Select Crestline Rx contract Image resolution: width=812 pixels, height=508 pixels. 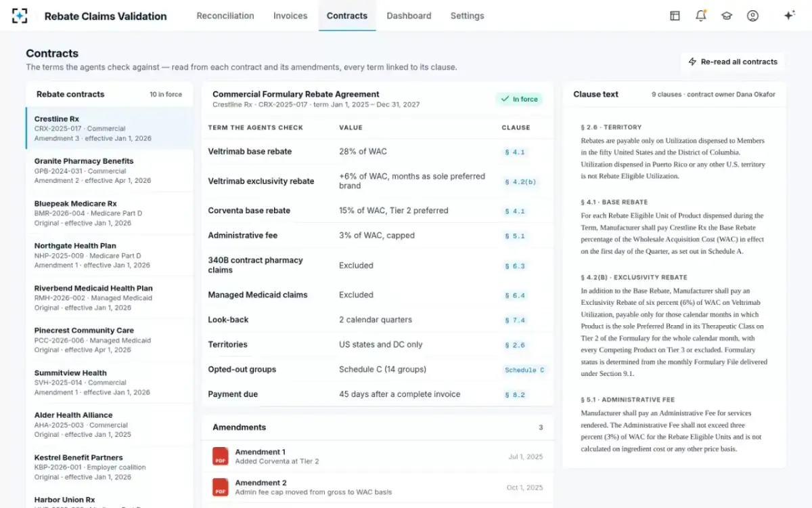(x=110, y=128)
